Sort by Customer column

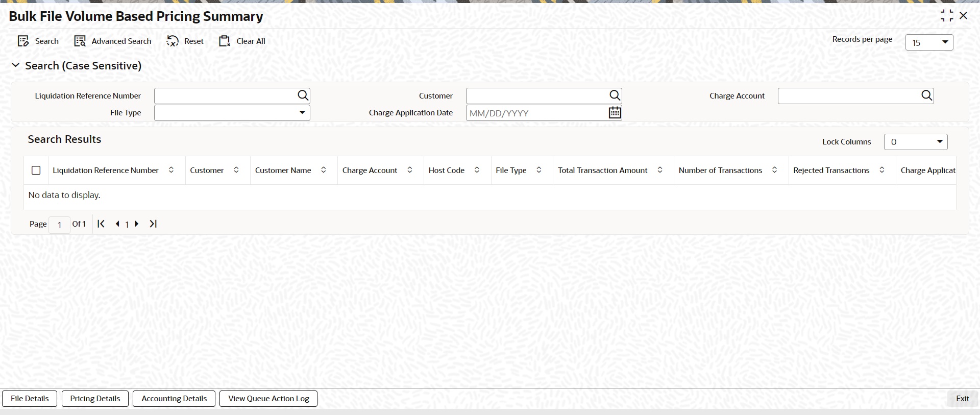click(x=236, y=170)
